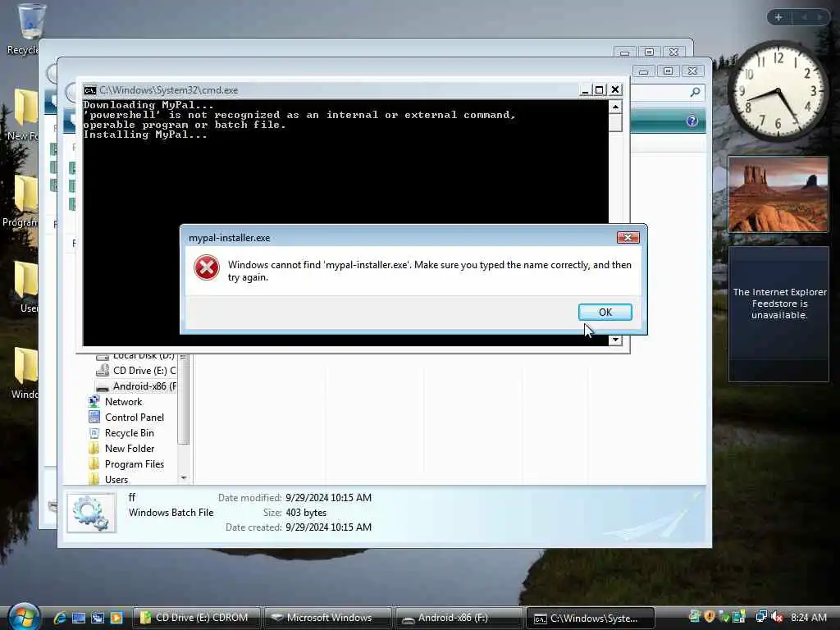Click the desert slideshow gadget picture
The width and height of the screenshot is (840, 630).
778,194
